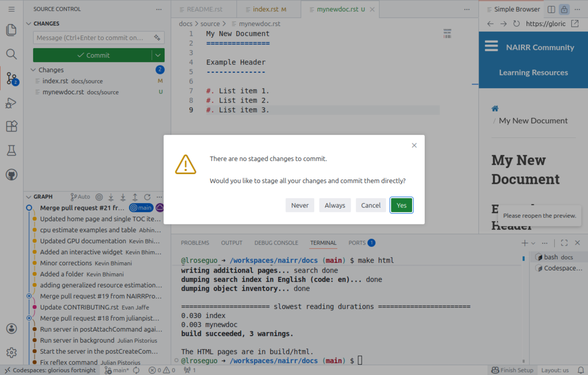Choose Never in the dialog
588x375 pixels.
pos(300,205)
